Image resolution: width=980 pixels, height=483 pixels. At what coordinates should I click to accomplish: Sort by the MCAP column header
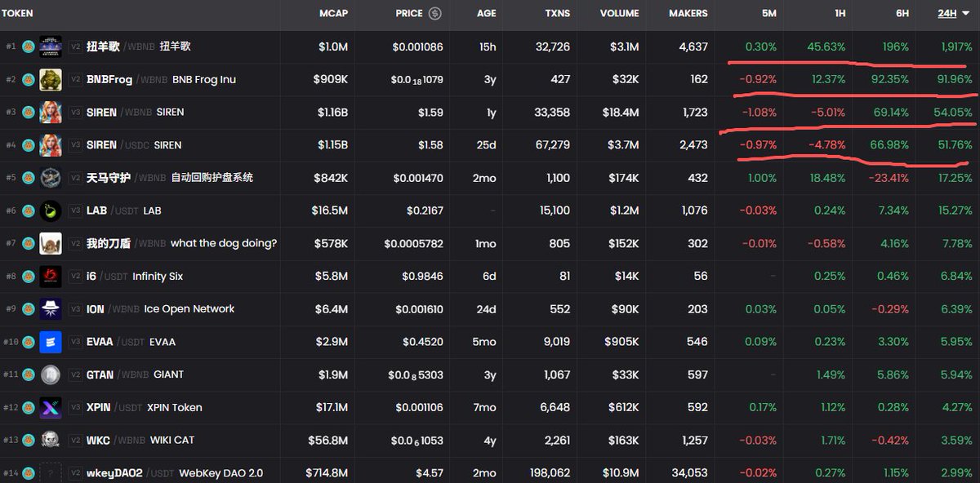point(333,13)
